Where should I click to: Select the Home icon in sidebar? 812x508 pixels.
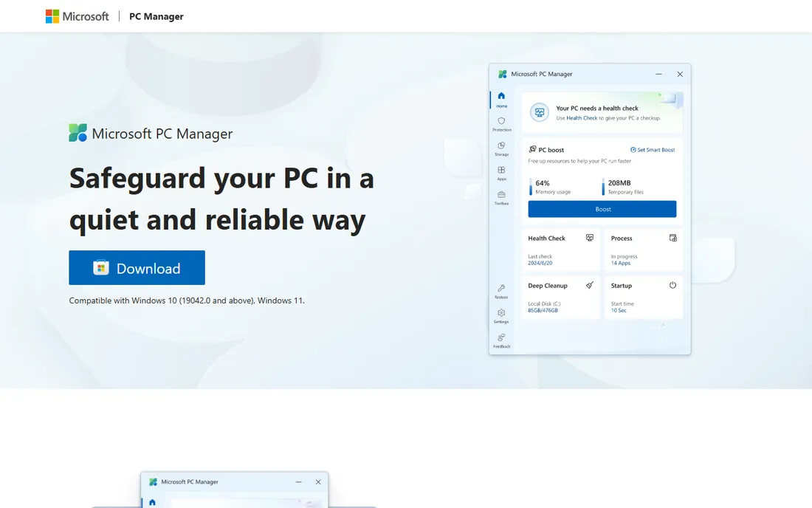coord(501,96)
